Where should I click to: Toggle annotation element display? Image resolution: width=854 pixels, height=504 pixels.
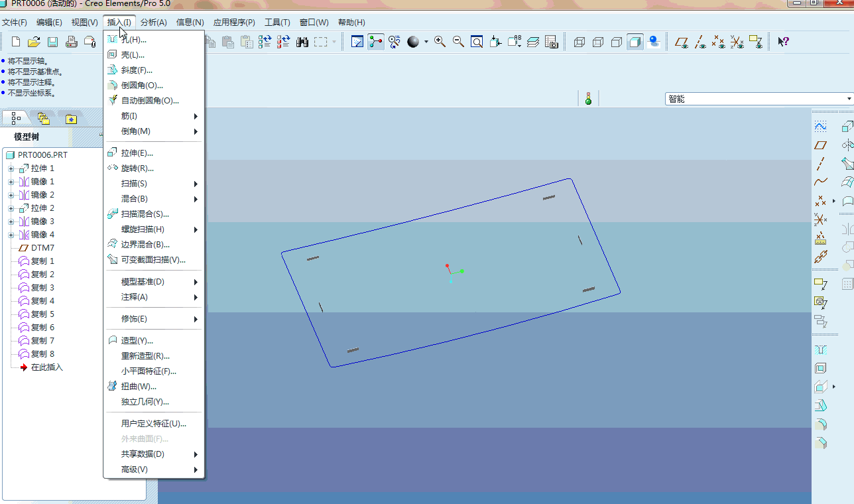click(755, 42)
